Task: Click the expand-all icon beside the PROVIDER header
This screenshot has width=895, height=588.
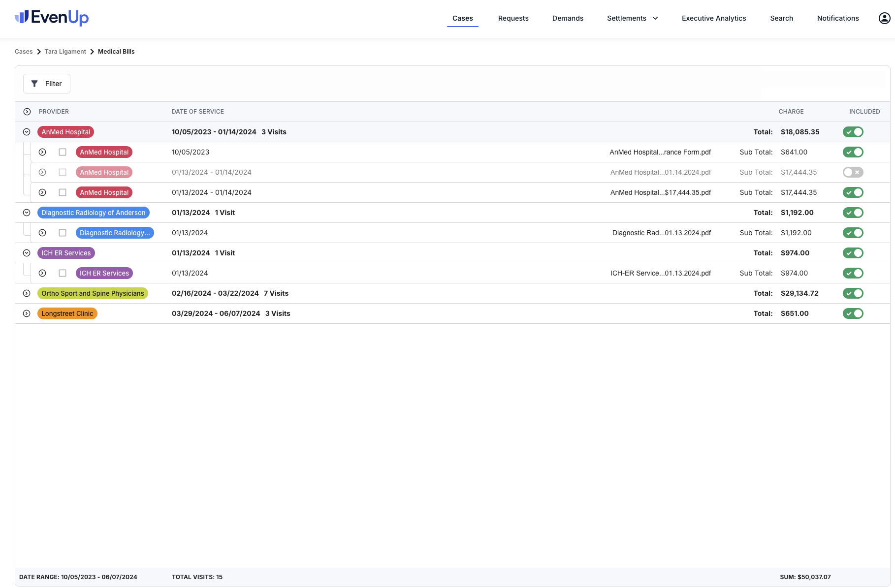Action: coord(27,112)
